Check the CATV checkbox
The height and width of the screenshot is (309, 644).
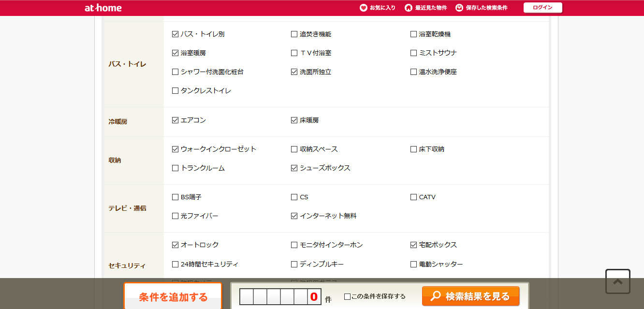pyautogui.click(x=413, y=197)
